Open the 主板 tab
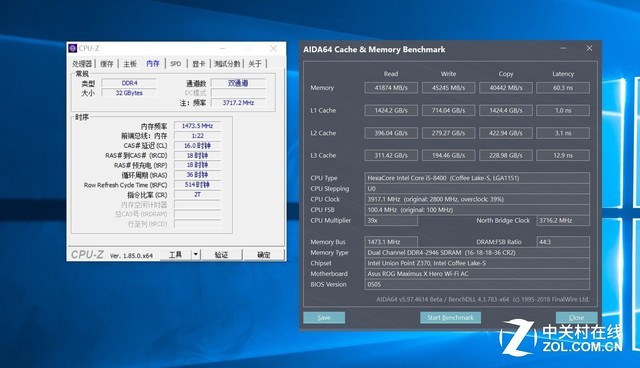The height and width of the screenshot is (368, 640). pyautogui.click(x=130, y=64)
